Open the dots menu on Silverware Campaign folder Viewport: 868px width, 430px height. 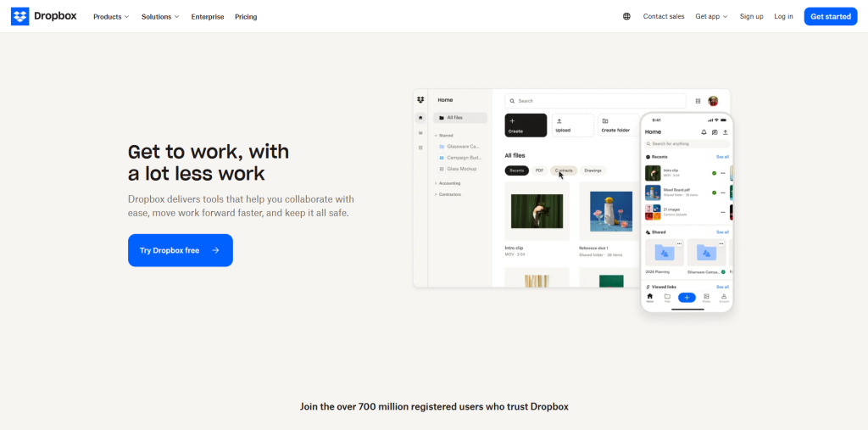tap(721, 243)
